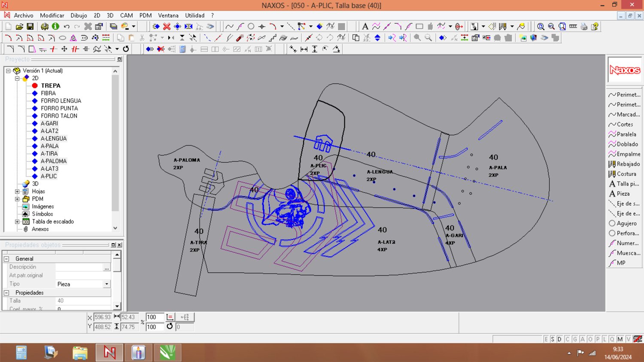Click the New document icon
Viewport: 644px width, 362px height.
[8, 27]
